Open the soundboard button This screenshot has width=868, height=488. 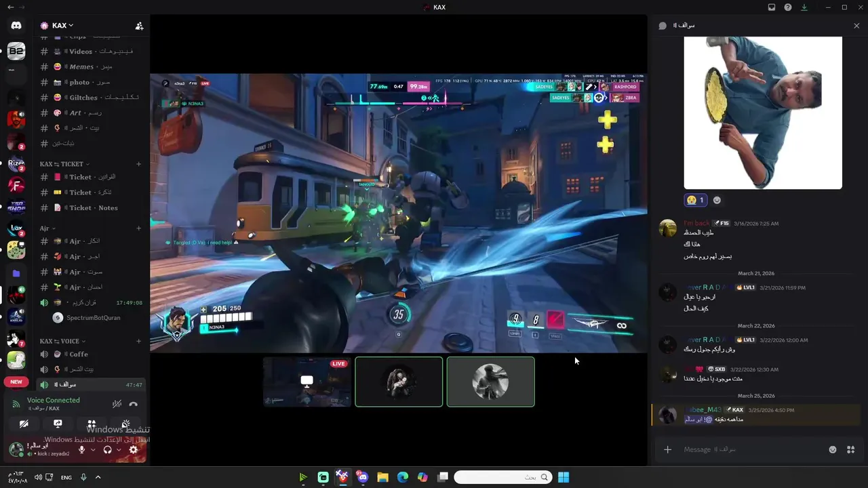pos(125,424)
